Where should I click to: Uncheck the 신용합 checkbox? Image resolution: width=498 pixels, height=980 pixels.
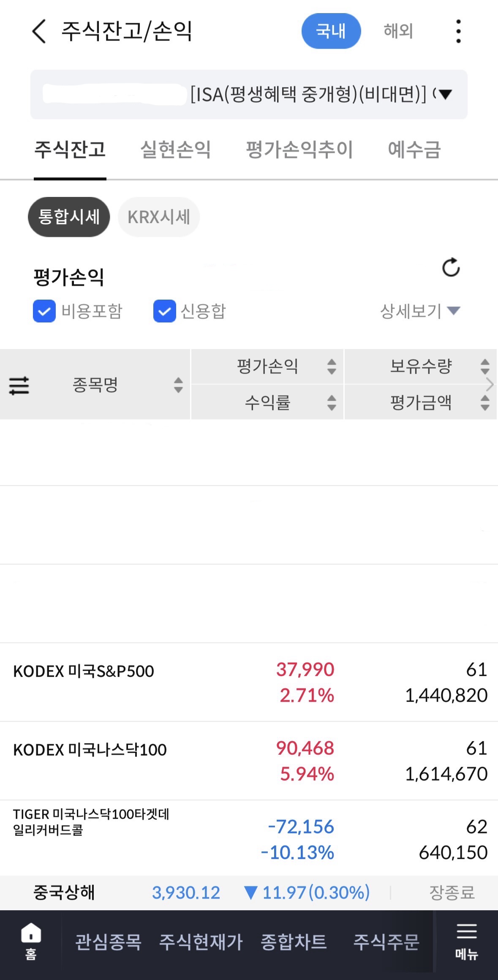[x=164, y=311]
